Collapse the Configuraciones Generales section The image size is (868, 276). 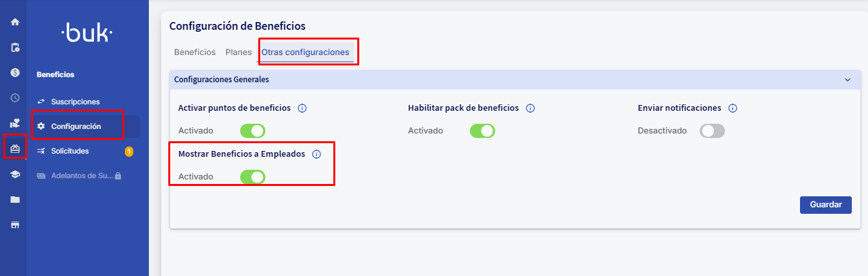847,80
